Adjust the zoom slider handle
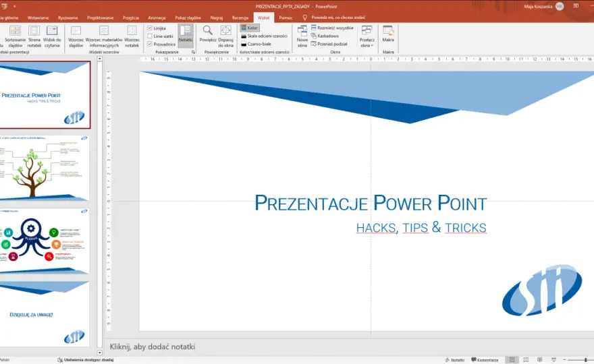594x364 pixels. 586,360
